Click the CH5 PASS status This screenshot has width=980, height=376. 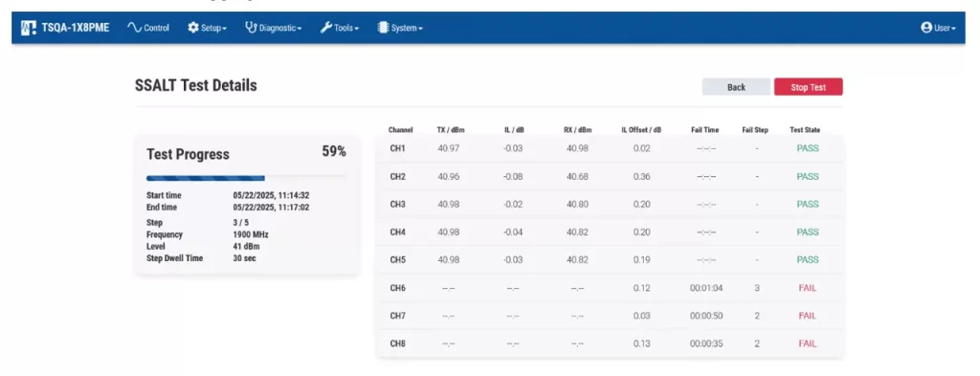(x=808, y=260)
